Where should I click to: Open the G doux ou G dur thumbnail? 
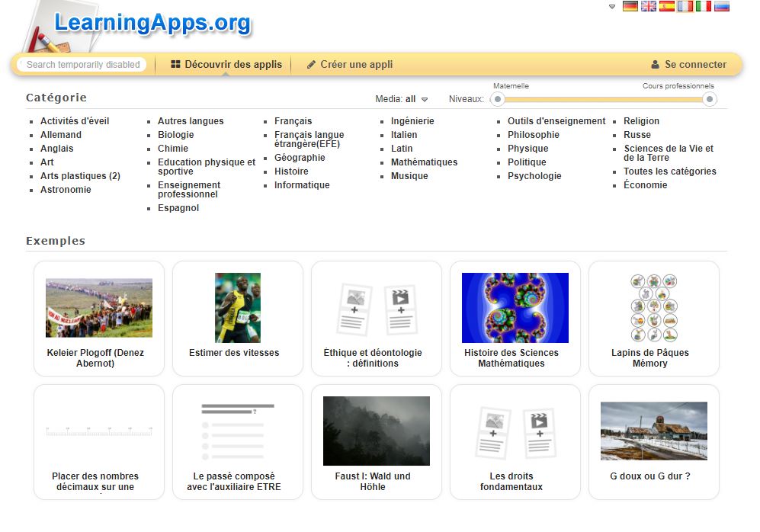tap(653, 431)
